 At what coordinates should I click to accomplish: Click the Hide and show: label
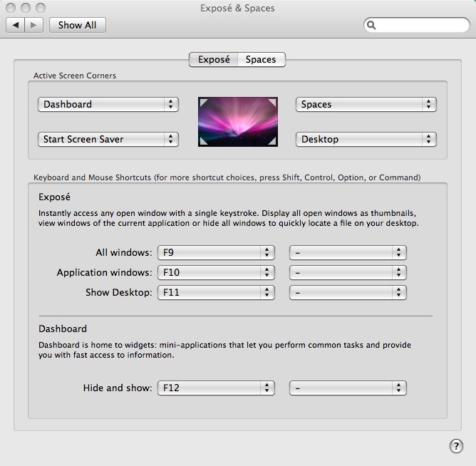[118, 388]
